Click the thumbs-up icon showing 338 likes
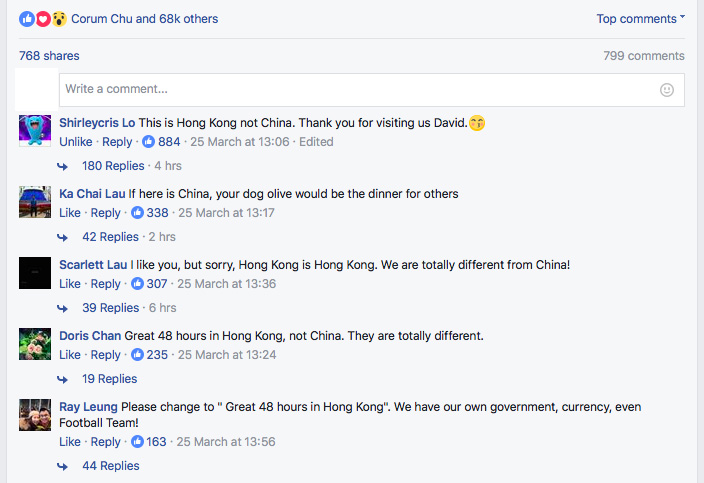The width and height of the screenshot is (704, 483). click(x=137, y=213)
